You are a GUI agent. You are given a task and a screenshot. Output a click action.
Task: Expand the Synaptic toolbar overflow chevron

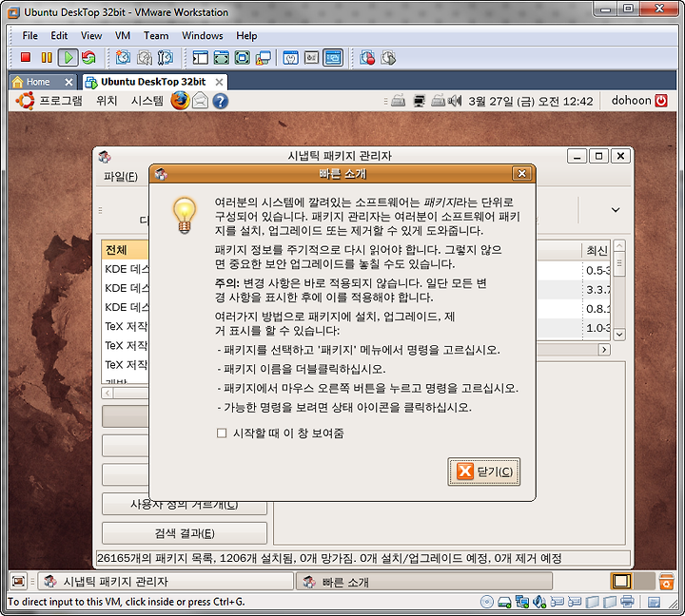click(616, 210)
